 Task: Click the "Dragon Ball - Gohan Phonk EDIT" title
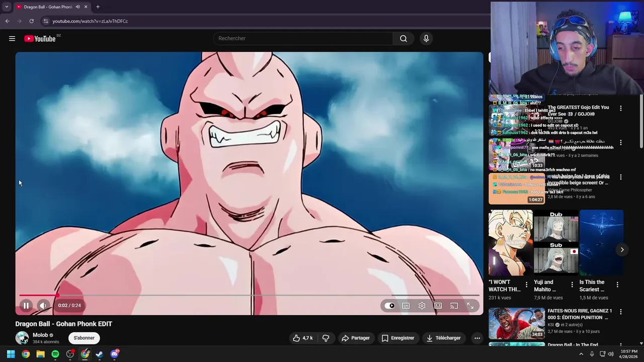(x=63, y=324)
